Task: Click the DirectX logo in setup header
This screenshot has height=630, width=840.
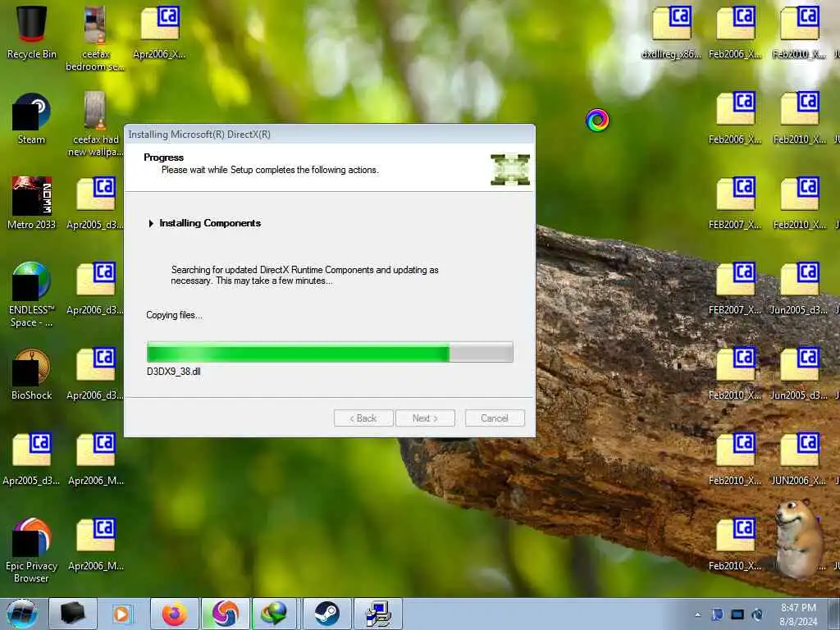Action: point(510,169)
